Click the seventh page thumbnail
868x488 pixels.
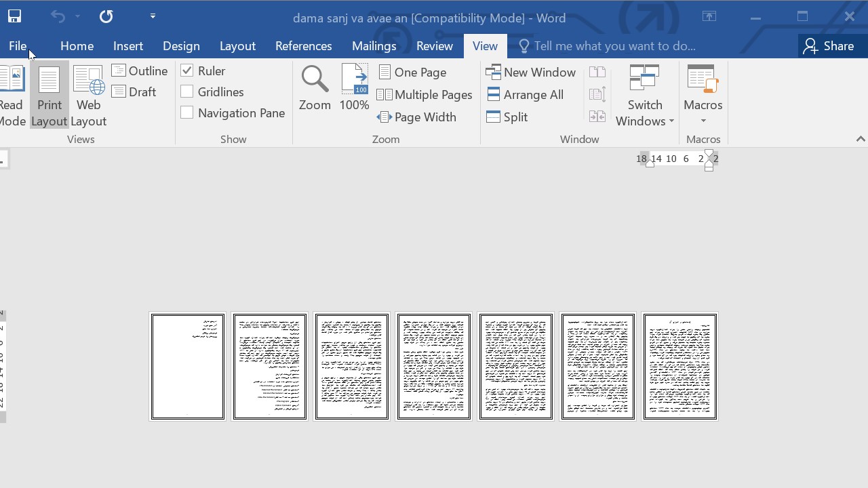680,366
